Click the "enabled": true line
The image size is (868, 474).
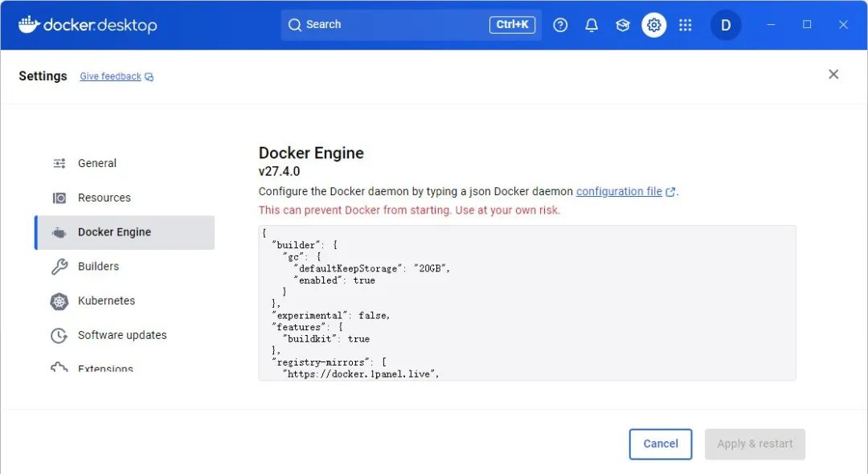click(x=334, y=280)
